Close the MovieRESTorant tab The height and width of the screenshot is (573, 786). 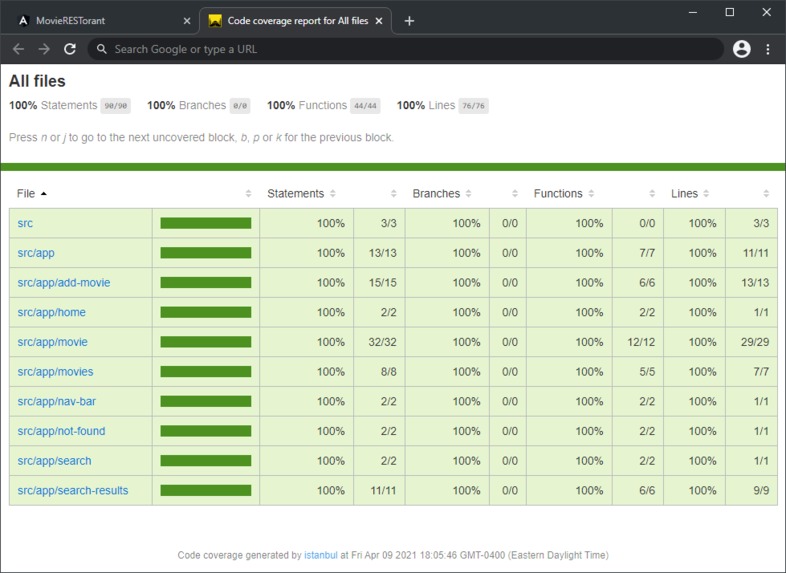coord(186,21)
